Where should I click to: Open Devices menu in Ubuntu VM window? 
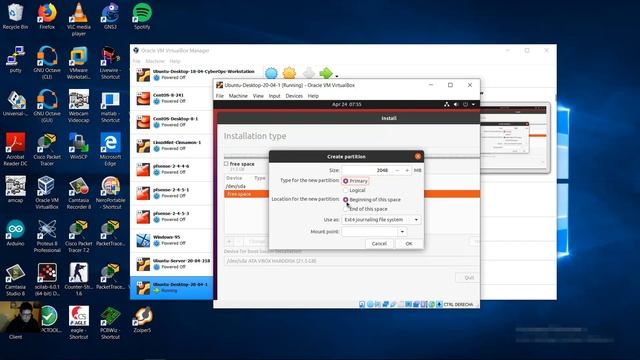coord(294,96)
